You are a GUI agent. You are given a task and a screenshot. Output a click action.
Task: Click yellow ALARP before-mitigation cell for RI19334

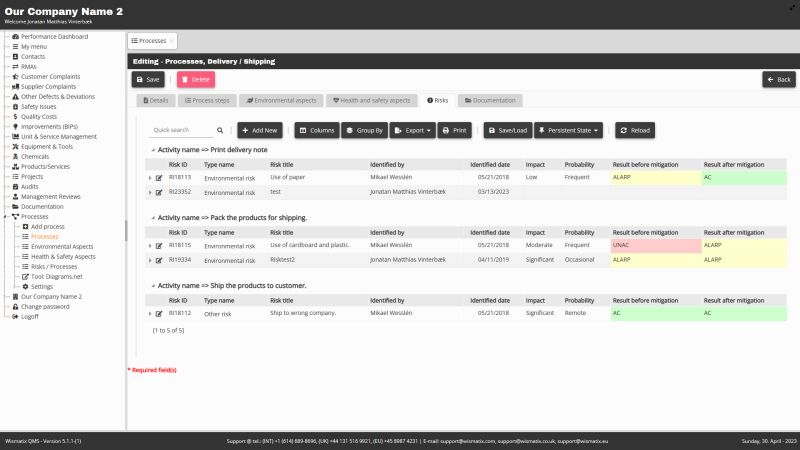(x=656, y=260)
